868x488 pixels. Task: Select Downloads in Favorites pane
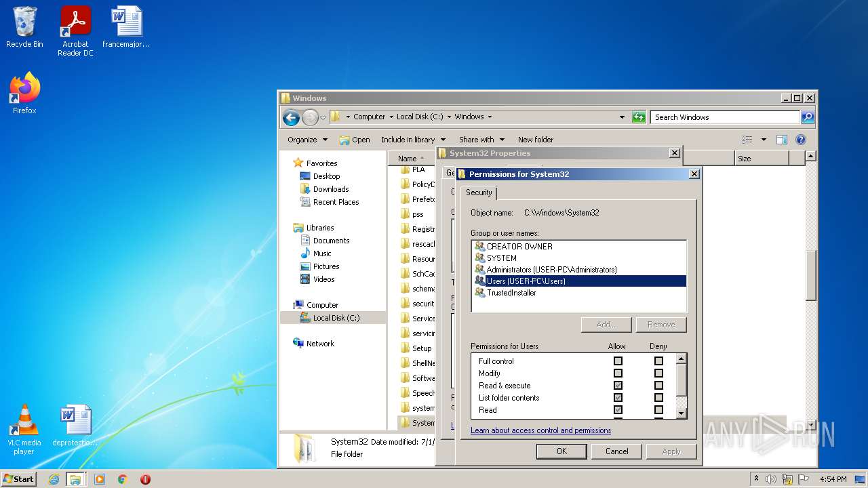click(331, 189)
